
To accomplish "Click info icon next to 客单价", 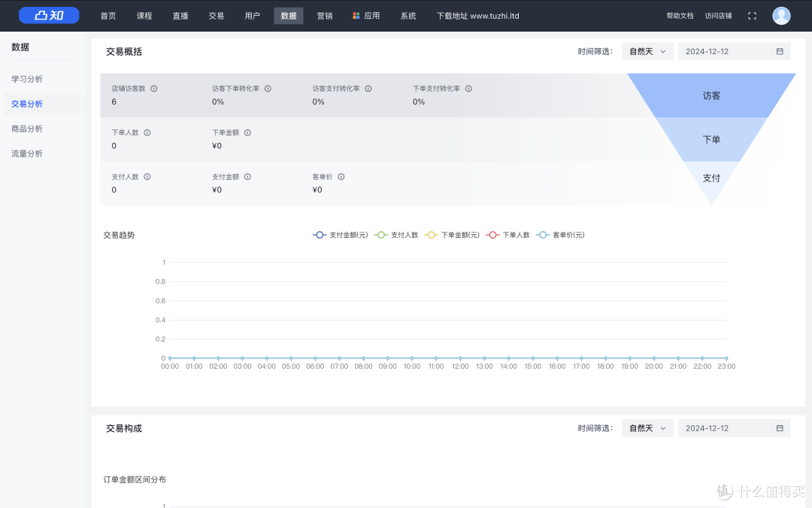I will [341, 177].
